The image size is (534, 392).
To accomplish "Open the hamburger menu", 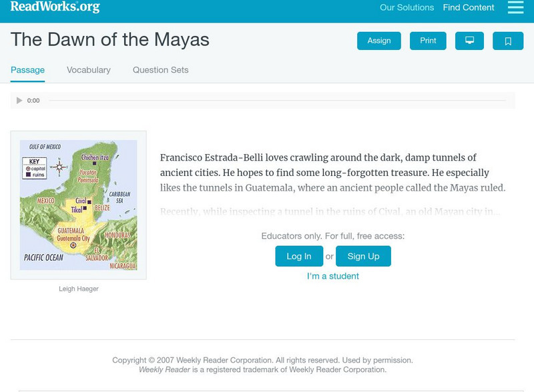I will click(515, 7).
